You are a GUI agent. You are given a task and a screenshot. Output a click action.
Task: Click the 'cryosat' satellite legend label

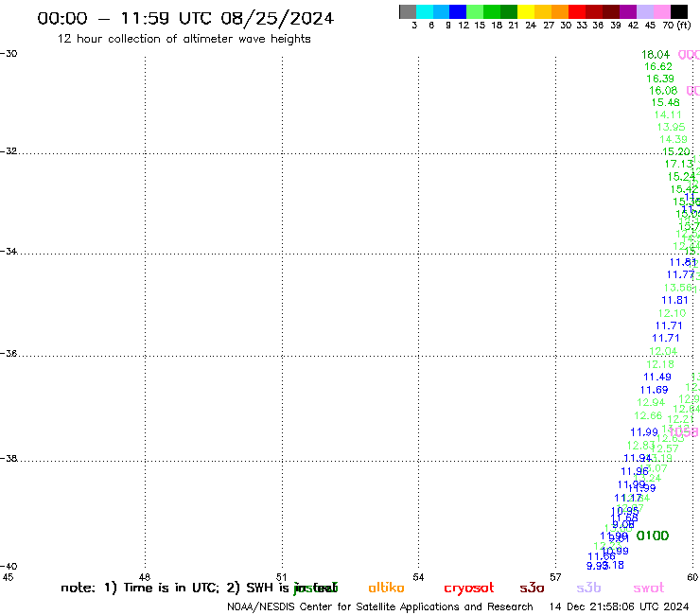tap(469, 589)
